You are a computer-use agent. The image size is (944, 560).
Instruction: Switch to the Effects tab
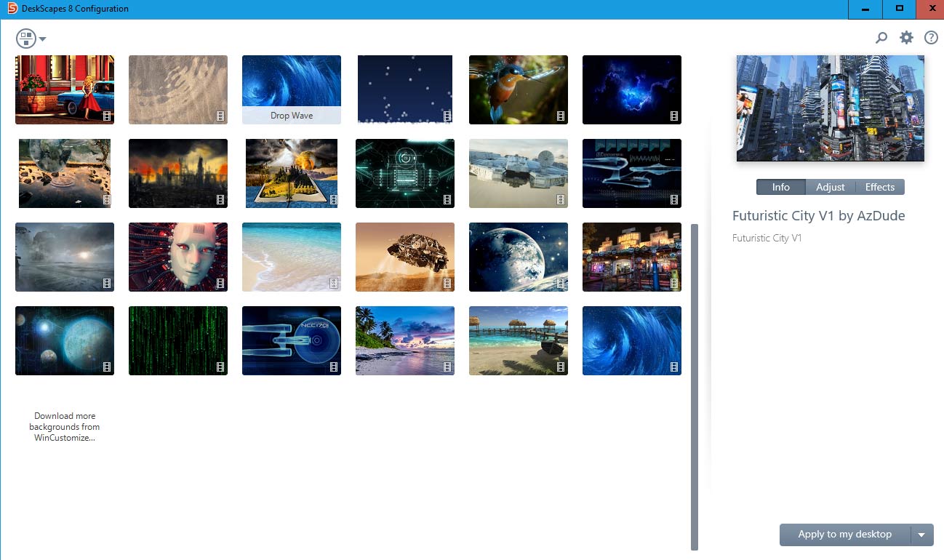(x=880, y=187)
